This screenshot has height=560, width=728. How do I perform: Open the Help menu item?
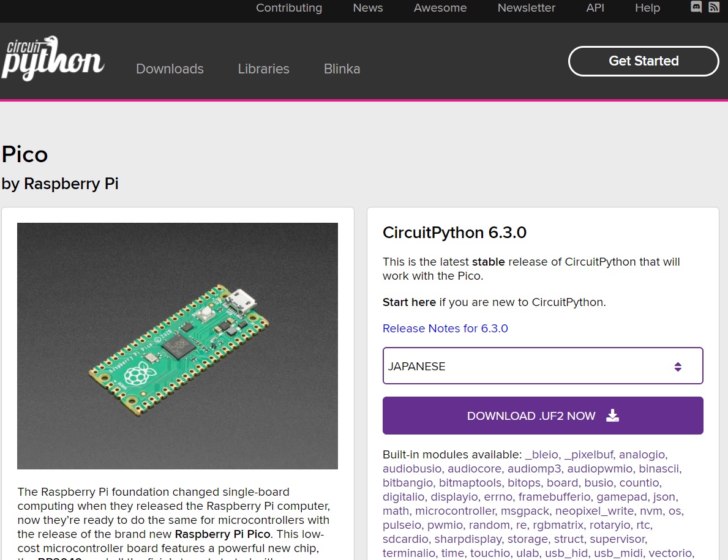647,8
